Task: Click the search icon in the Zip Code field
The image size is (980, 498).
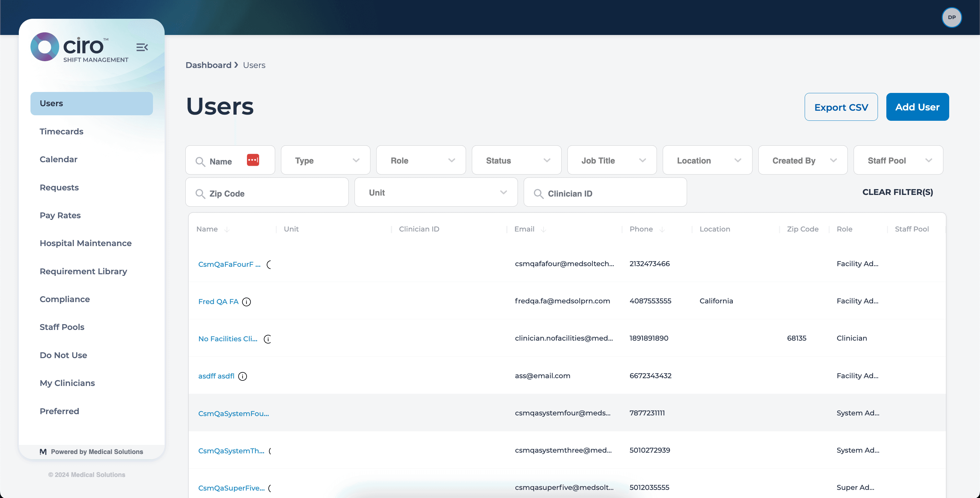Action: pos(200,194)
